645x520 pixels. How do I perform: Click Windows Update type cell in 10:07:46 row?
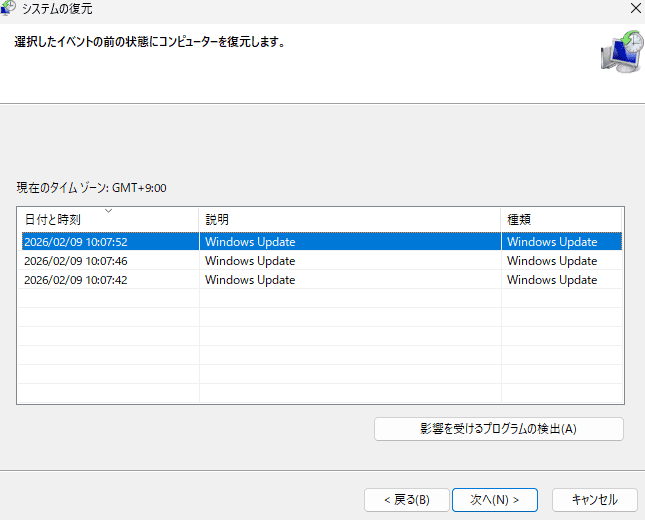point(552,261)
